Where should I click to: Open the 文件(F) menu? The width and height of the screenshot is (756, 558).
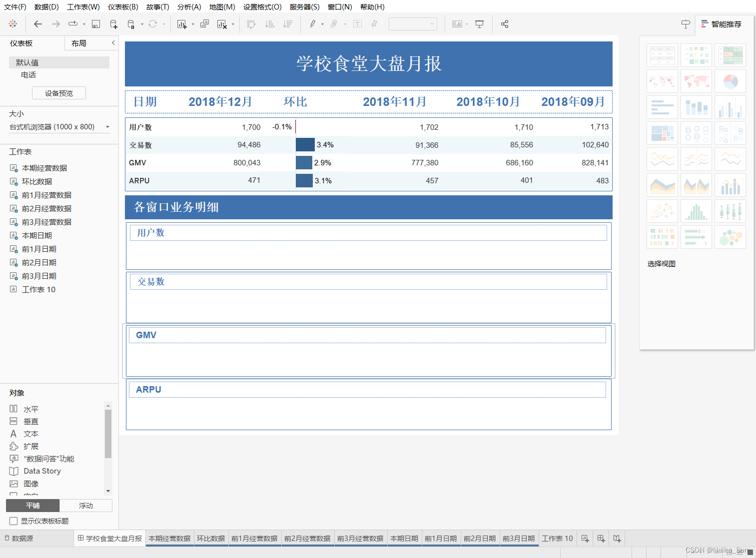click(15, 7)
